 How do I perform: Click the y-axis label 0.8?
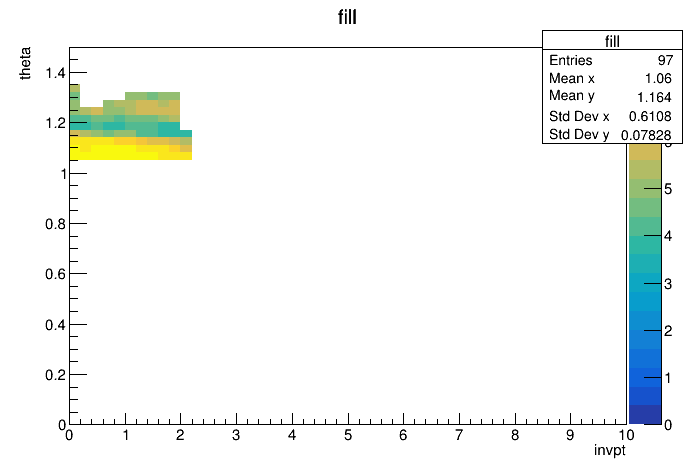(x=55, y=224)
